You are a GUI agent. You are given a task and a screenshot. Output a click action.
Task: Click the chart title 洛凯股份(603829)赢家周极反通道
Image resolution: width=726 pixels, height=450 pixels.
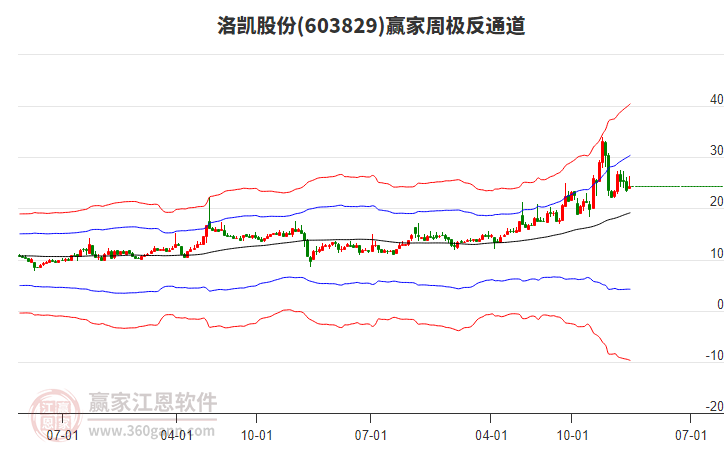[x=371, y=26]
